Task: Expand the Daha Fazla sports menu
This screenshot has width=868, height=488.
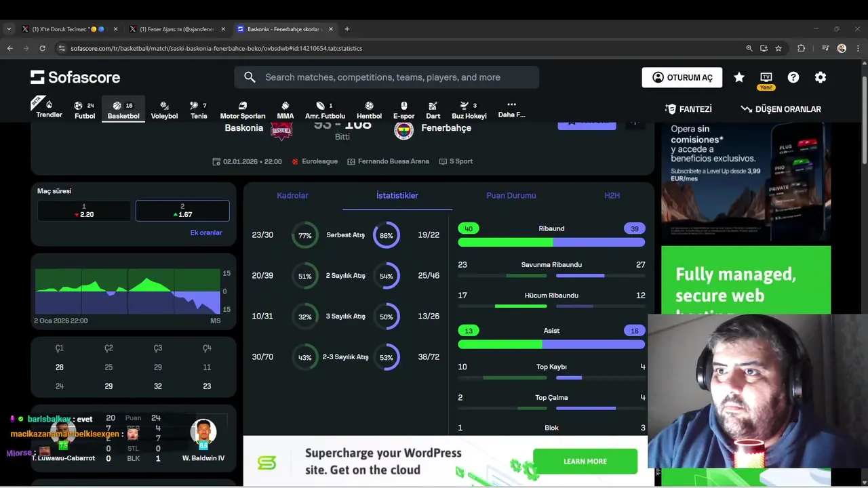Action: click(511, 110)
